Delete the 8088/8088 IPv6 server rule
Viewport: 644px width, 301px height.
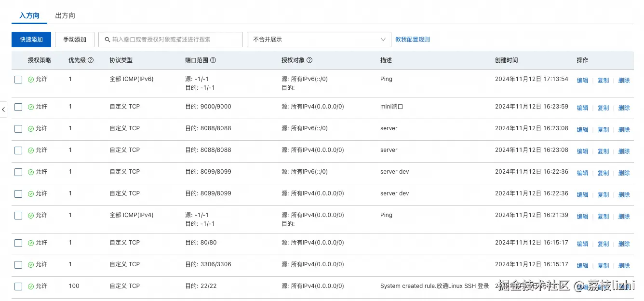pos(624,130)
